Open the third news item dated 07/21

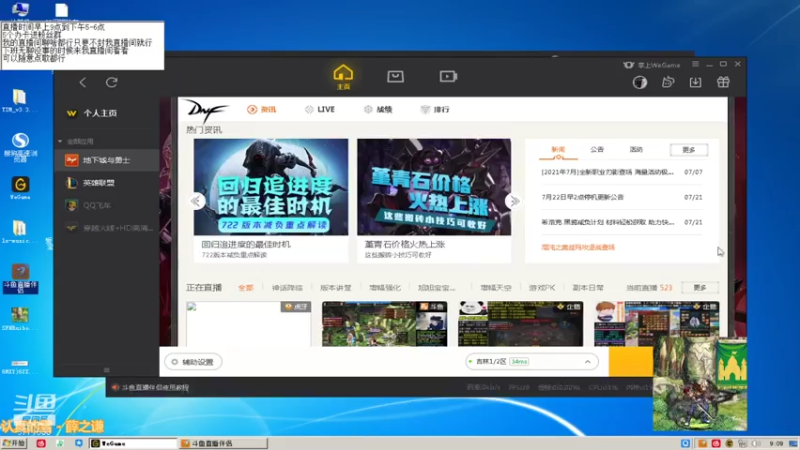tap(621, 222)
